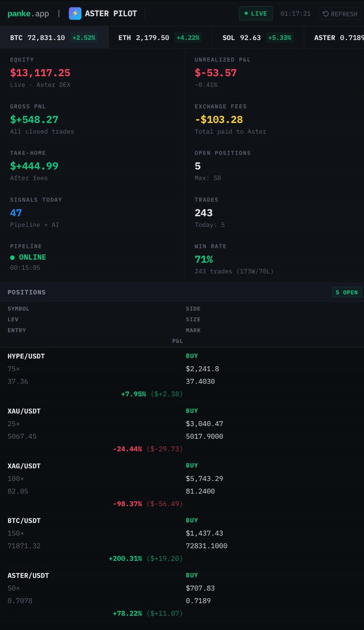
Task: Click the SYMBOL column header
Action: 18,309
